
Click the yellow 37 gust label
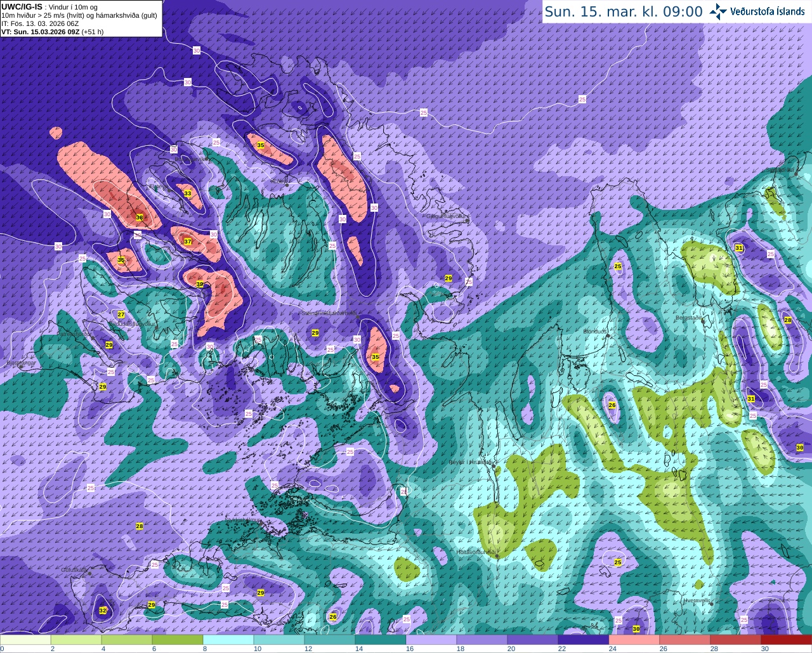(188, 242)
